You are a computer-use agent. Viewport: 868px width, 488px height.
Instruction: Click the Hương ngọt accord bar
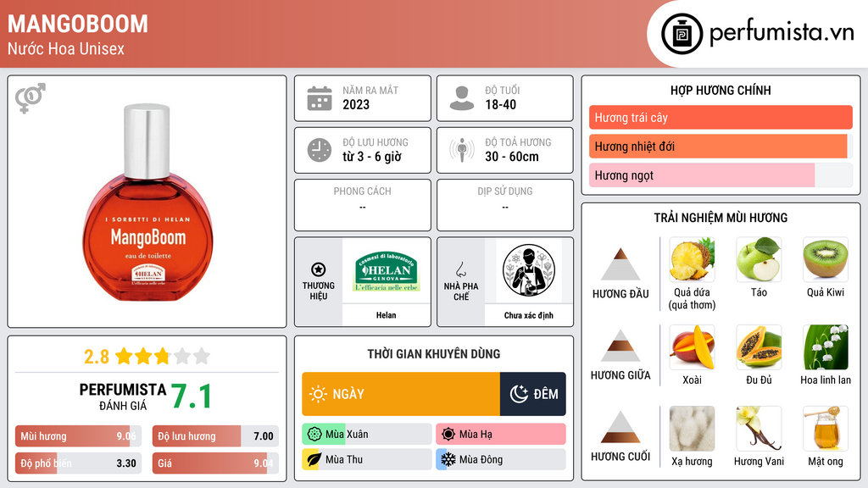pos(721,175)
